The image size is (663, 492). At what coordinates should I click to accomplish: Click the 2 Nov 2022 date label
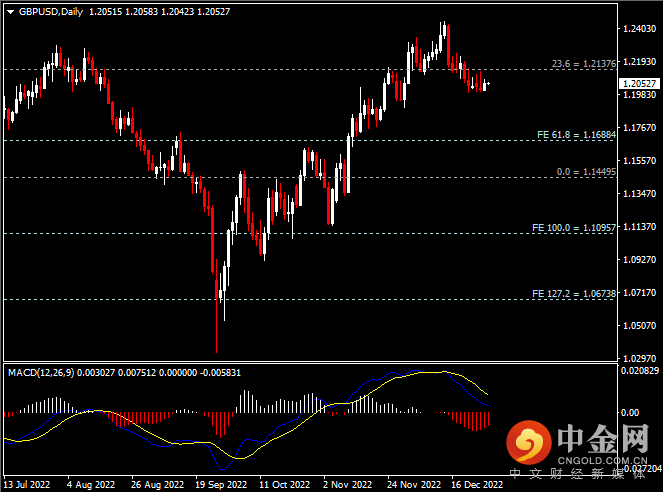(x=343, y=483)
